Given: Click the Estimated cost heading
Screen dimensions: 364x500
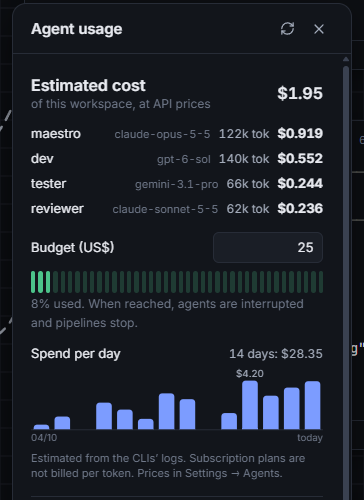Looking at the screenshot, I should [88, 86].
